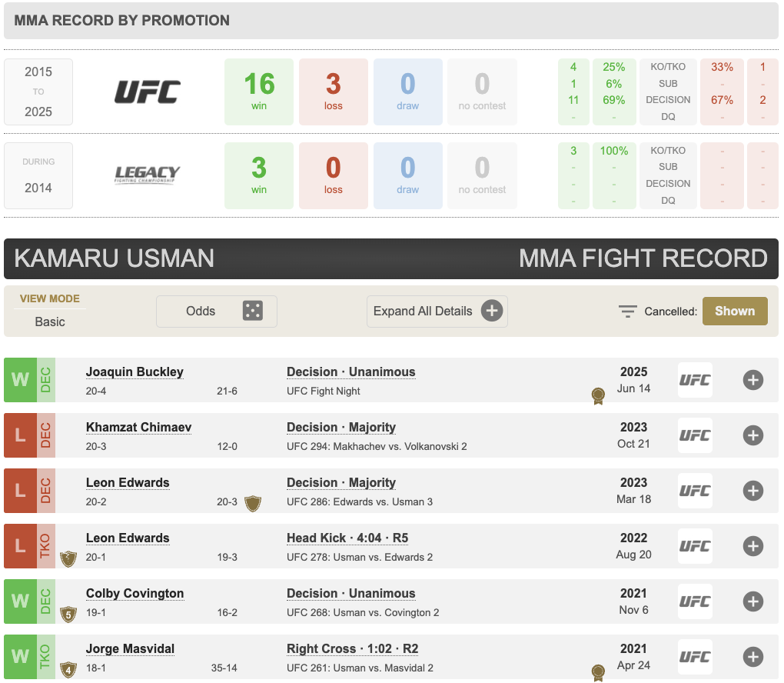Expand the Jorge Masvidal fight row

(752, 657)
